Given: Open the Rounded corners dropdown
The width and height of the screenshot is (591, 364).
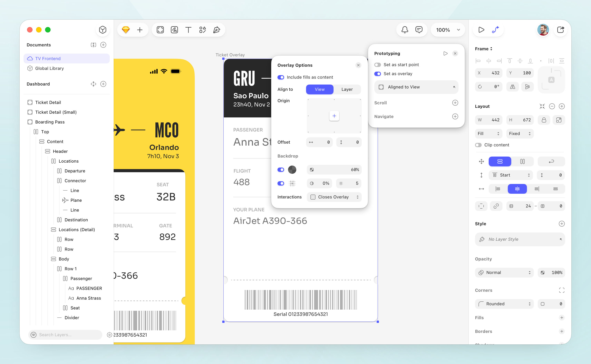Looking at the screenshot, I should [504, 304].
